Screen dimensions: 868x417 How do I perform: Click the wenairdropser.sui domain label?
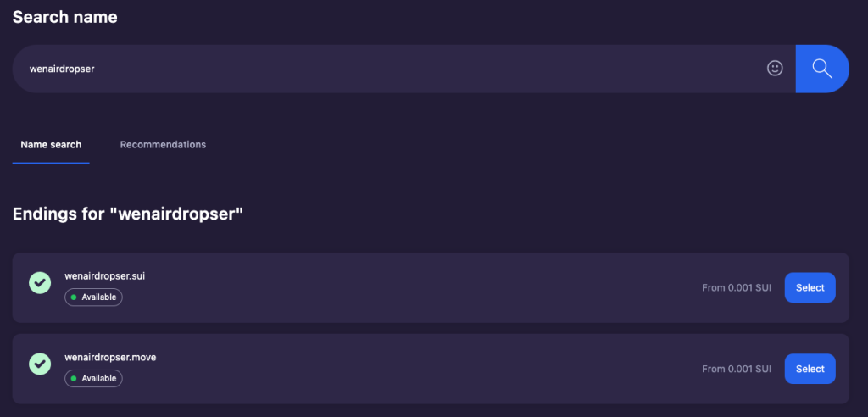(x=104, y=275)
